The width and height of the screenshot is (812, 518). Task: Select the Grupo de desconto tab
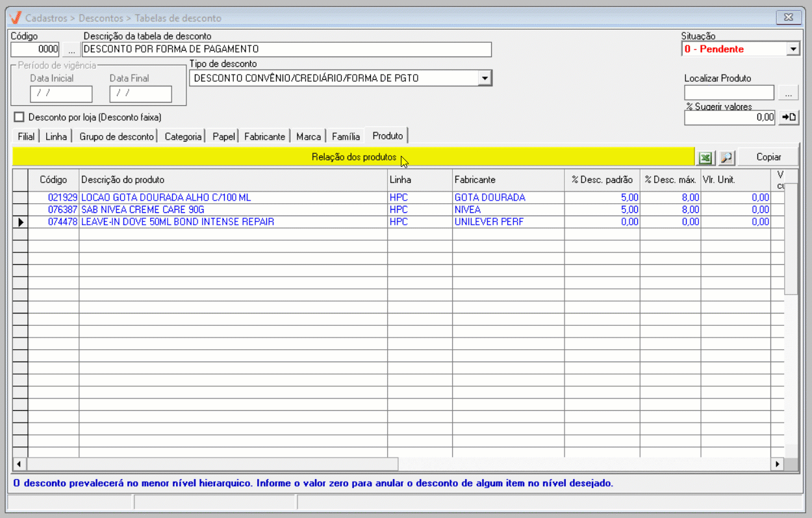coord(117,136)
